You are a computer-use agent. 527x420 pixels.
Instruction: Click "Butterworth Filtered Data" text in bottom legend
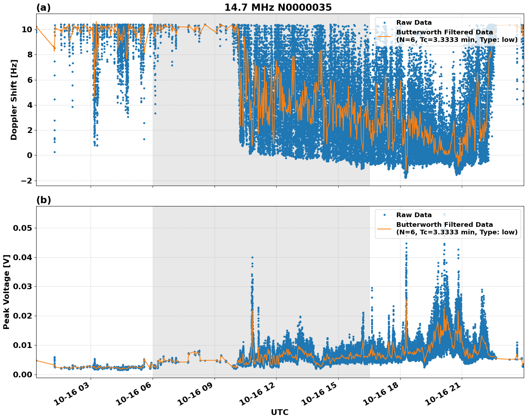pos(444,225)
